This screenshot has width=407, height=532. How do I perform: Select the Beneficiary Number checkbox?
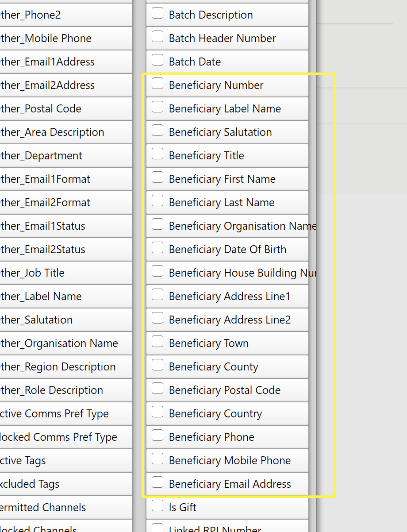coord(157,84)
